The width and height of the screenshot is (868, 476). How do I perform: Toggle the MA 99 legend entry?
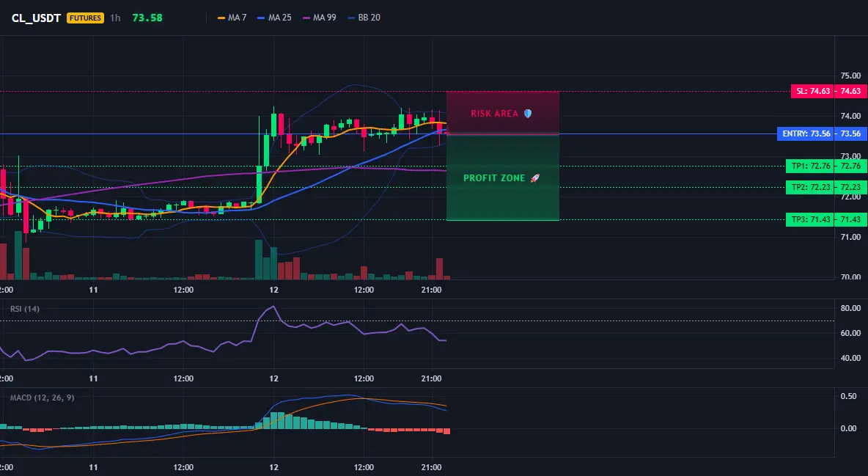coord(320,18)
